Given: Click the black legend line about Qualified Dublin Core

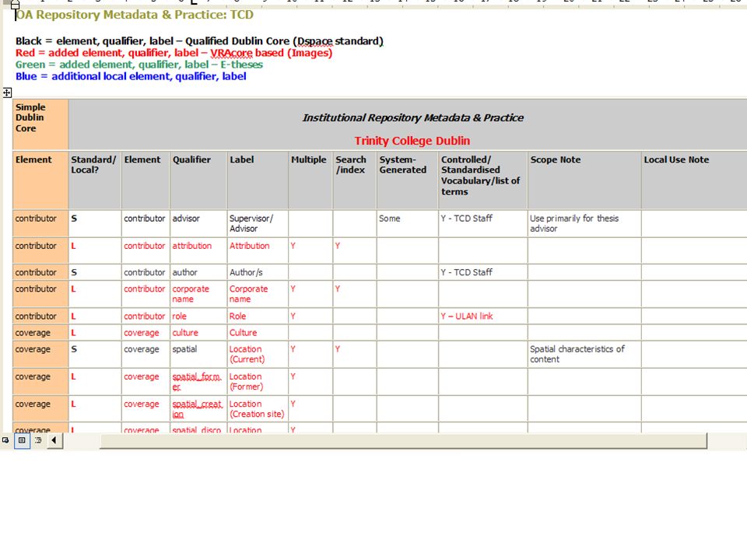Looking at the screenshot, I should pos(199,41).
